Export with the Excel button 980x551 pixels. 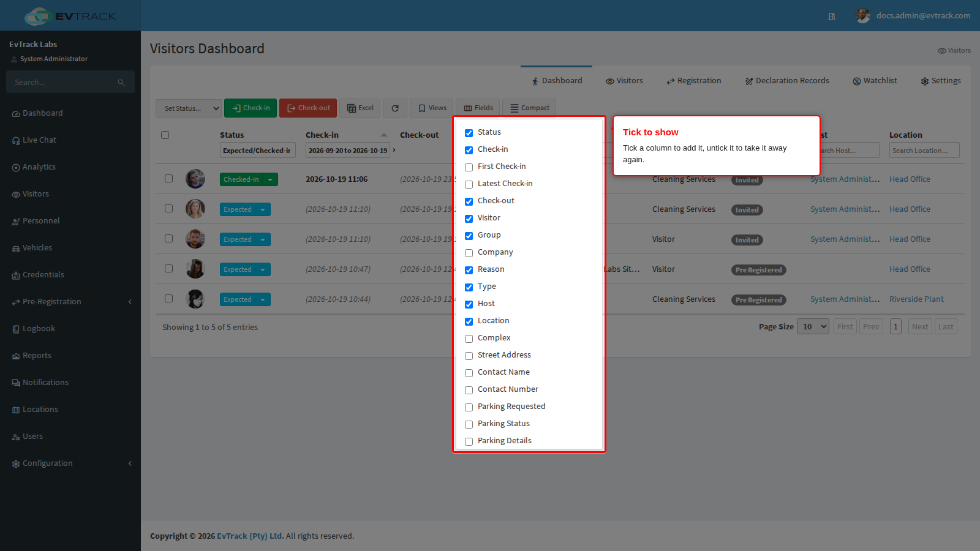coord(360,108)
